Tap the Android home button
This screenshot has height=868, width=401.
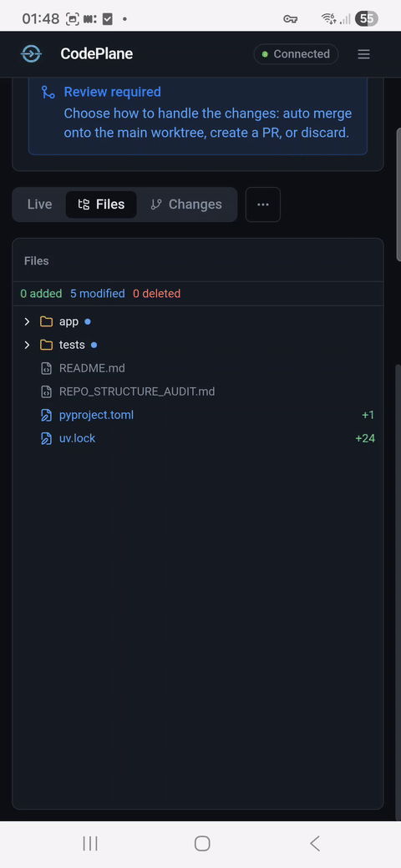coord(202,844)
